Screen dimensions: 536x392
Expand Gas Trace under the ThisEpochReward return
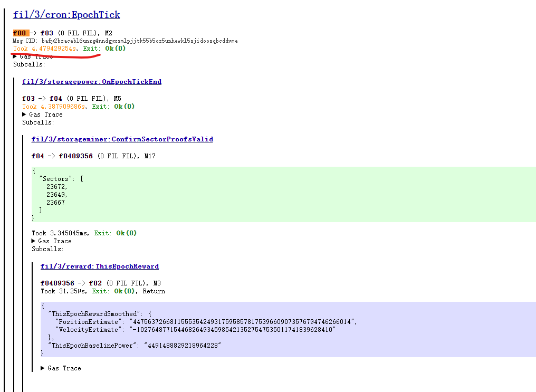pyautogui.click(x=61, y=368)
